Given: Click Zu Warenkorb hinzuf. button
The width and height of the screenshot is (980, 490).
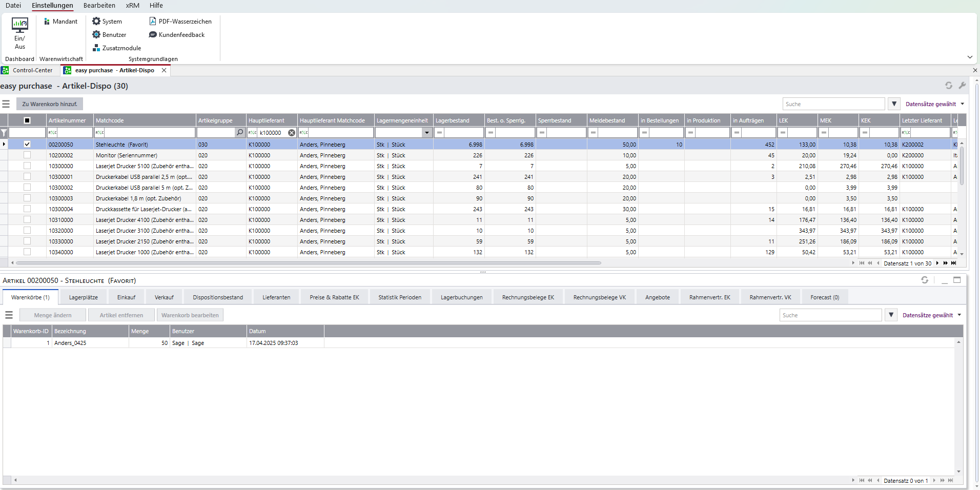Looking at the screenshot, I should 50,104.
